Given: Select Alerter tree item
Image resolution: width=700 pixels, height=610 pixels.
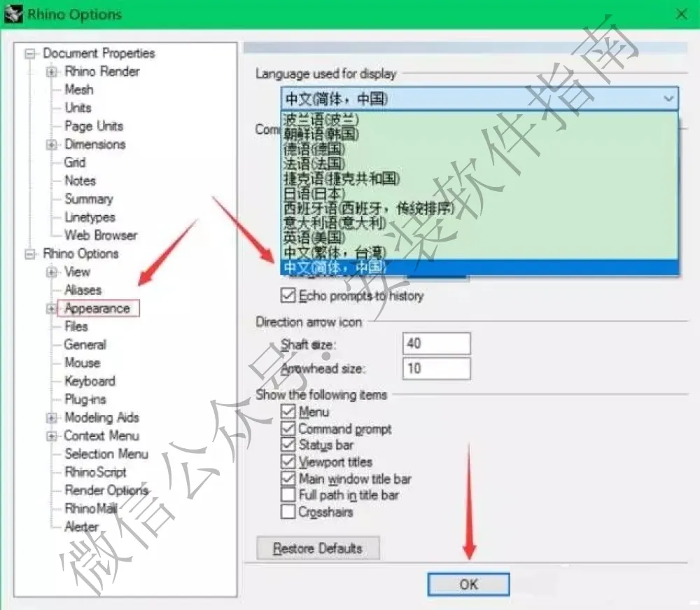Looking at the screenshot, I should 82,527.
